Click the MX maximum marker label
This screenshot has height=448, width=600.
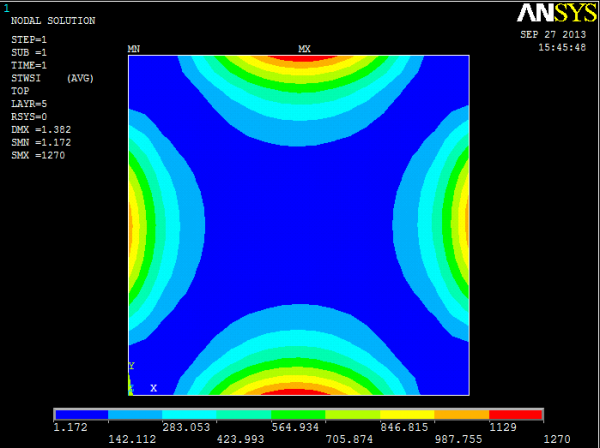click(305, 49)
